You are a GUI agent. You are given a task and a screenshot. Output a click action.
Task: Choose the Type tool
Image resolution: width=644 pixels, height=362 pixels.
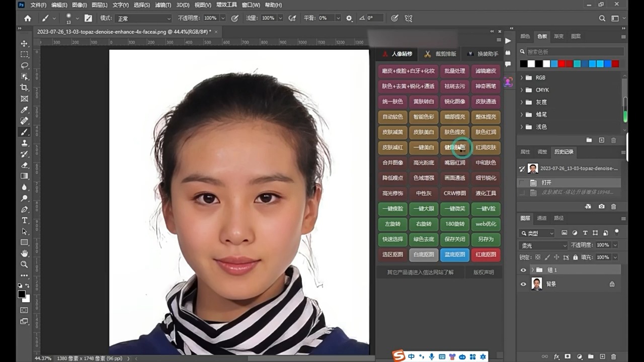pos(24,220)
